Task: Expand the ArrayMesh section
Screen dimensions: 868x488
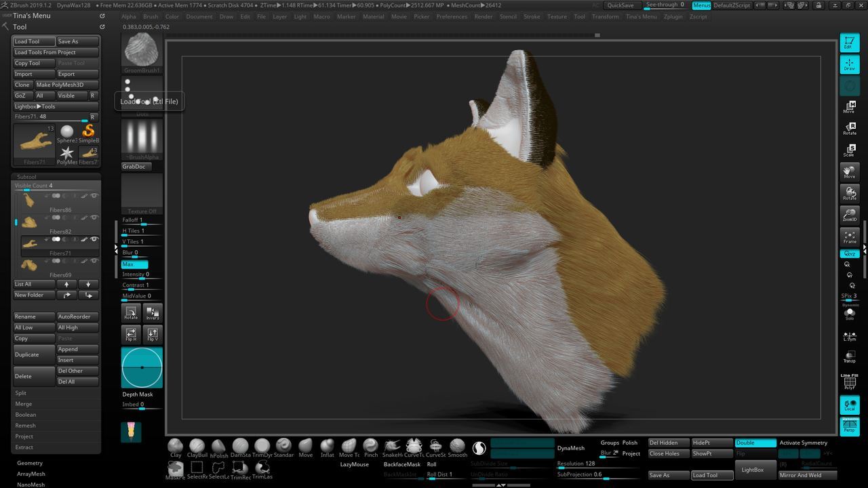Action: tap(31, 474)
